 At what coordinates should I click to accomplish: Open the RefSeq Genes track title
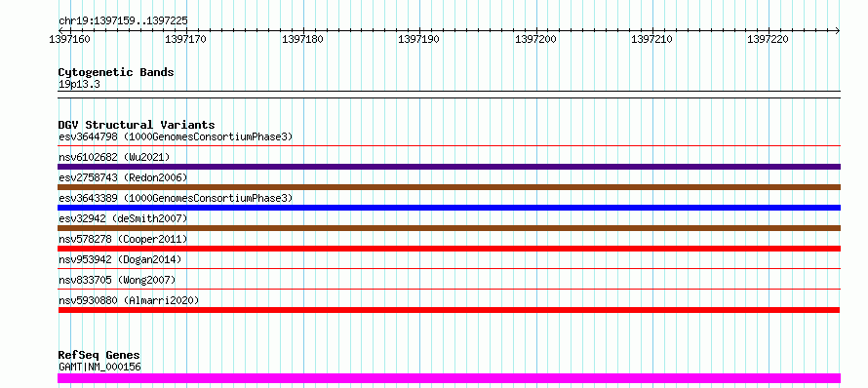[x=99, y=355]
